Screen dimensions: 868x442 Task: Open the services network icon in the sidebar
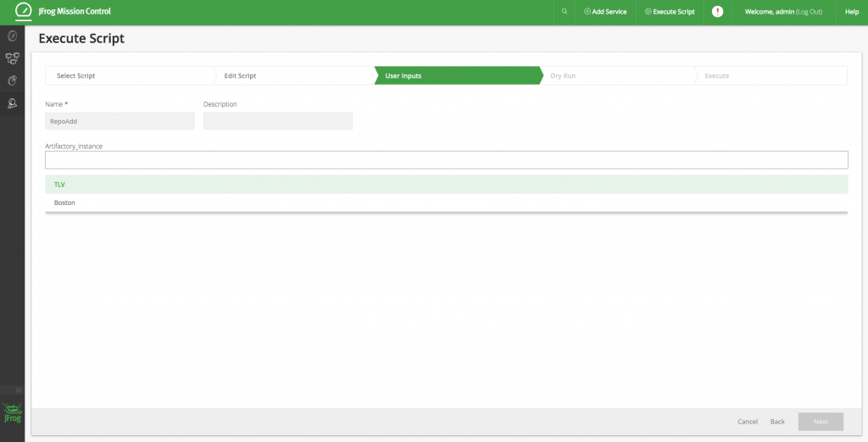click(12, 58)
